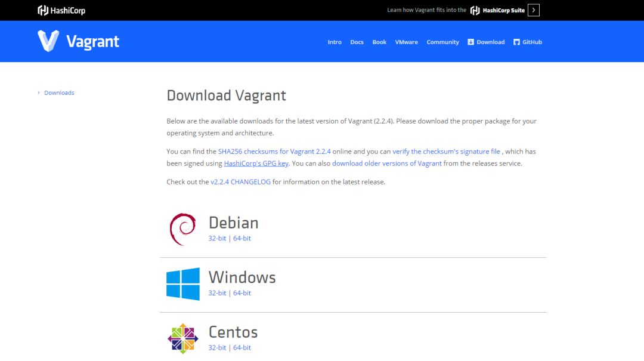Download Windows 32-bit installer
This screenshot has height=361, width=644.
pyautogui.click(x=217, y=293)
